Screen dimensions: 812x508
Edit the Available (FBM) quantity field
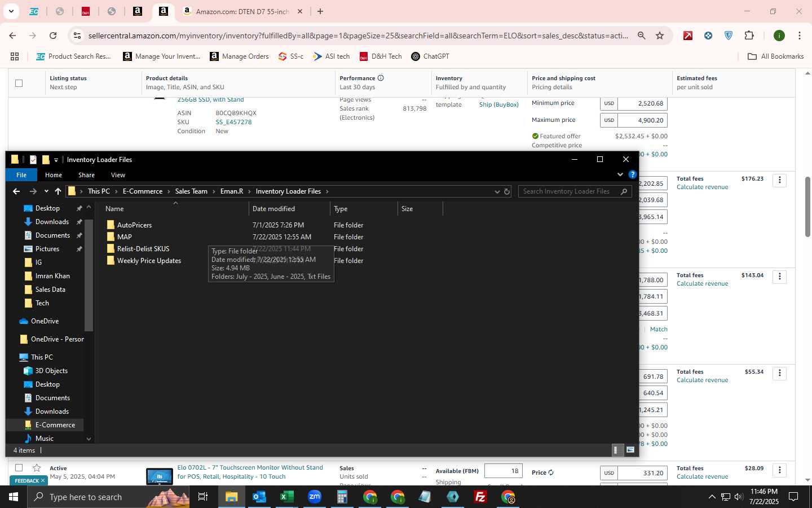[x=503, y=471]
